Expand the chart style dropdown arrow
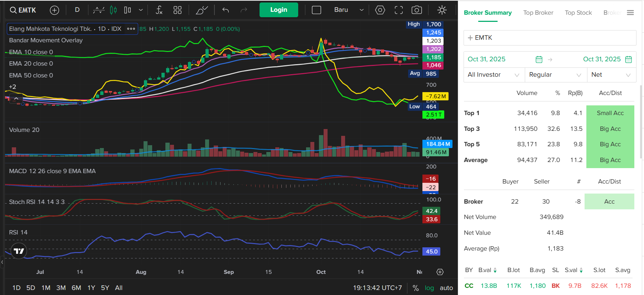Viewport: 644px width, 295px height. tap(141, 10)
